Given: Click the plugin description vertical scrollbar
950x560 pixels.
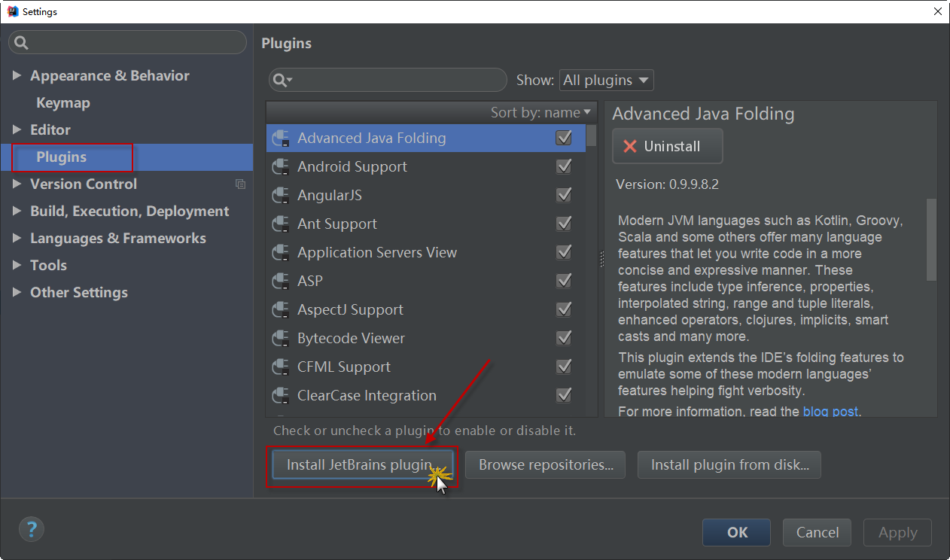Looking at the screenshot, I should [931, 241].
